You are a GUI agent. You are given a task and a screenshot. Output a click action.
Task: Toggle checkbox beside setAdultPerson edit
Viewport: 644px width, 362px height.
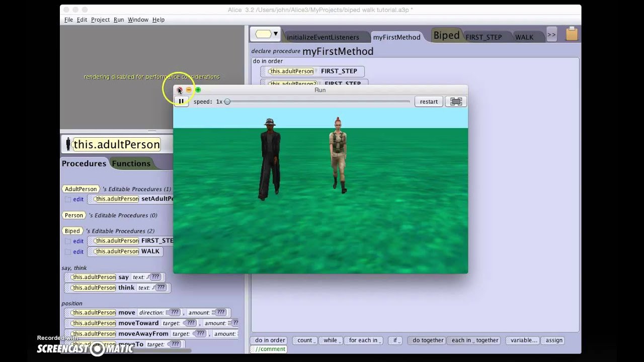pos(68,200)
